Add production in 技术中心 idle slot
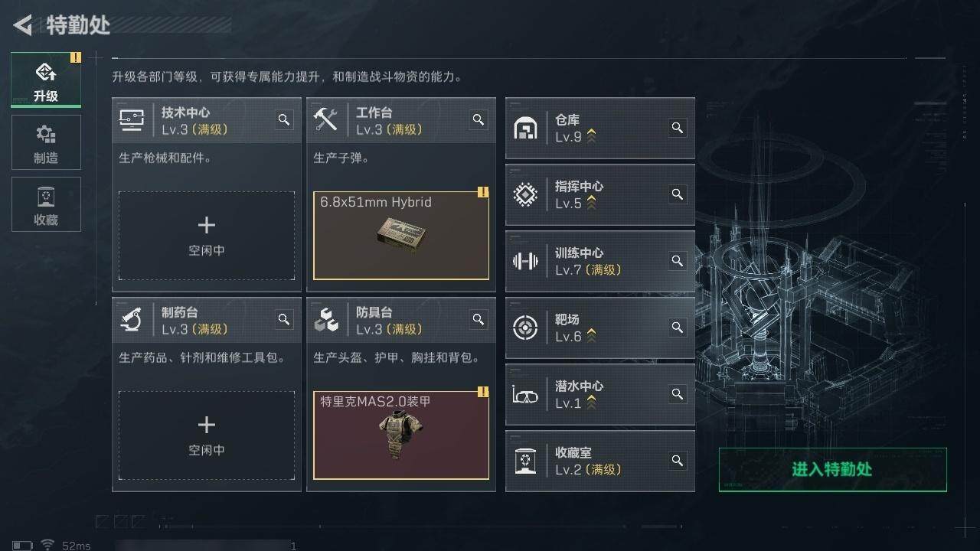980x551 pixels. [207, 236]
